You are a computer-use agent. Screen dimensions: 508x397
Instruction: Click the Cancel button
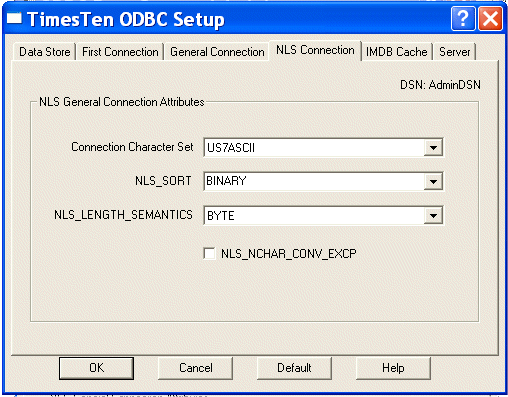coord(195,368)
